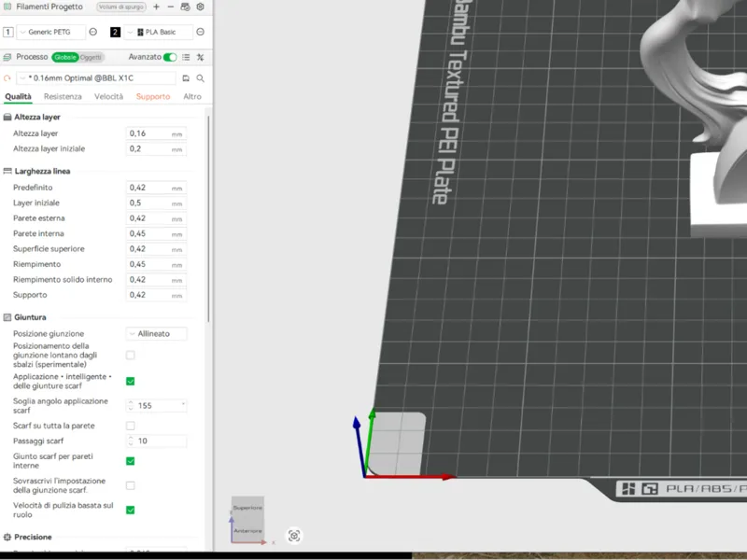Open Posizione giunzione Allineato dropdown
Screen dimensions: 747x560
[x=156, y=334]
